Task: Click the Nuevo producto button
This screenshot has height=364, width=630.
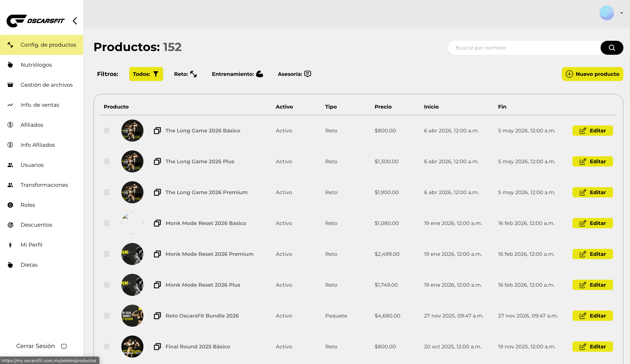Action: pyautogui.click(x=592, y=74)
